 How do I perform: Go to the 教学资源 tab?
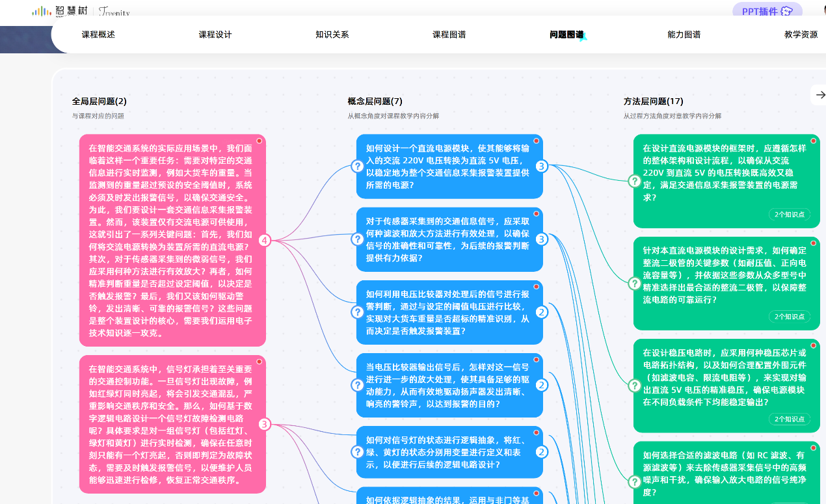(x=801, y=34)
